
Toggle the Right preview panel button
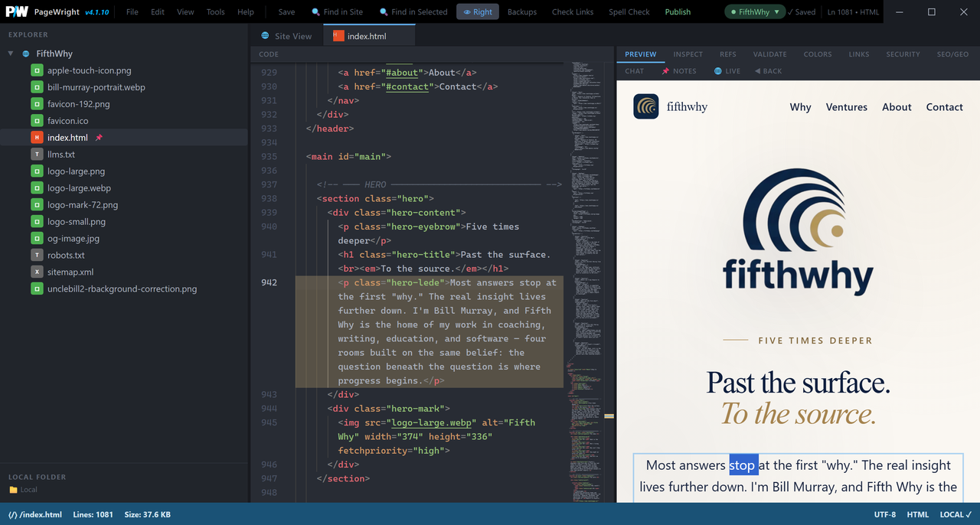(478, 12)
